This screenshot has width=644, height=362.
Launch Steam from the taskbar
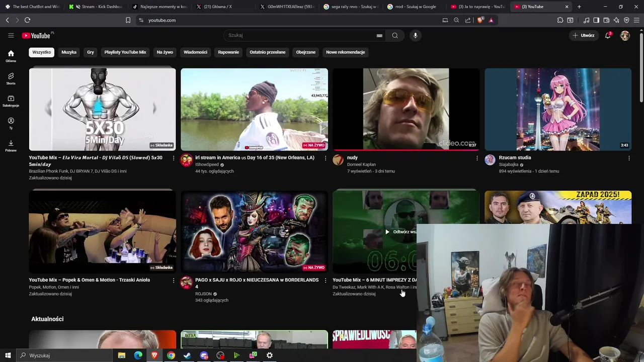187,355
